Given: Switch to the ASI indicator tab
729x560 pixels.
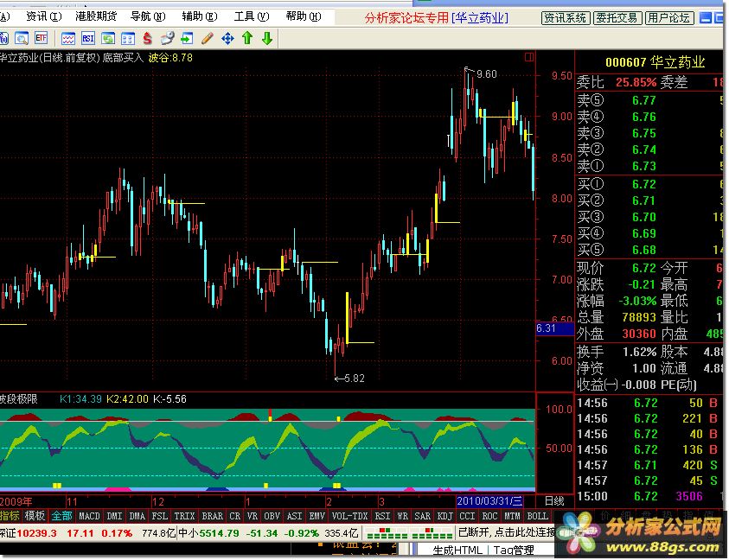Looking at the screenshot, I should 294,516.
